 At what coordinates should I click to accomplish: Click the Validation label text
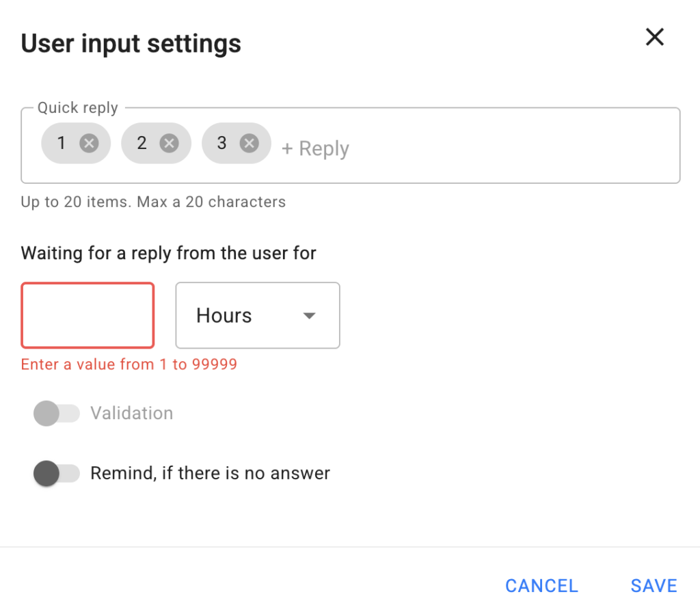tap(131, 414)
